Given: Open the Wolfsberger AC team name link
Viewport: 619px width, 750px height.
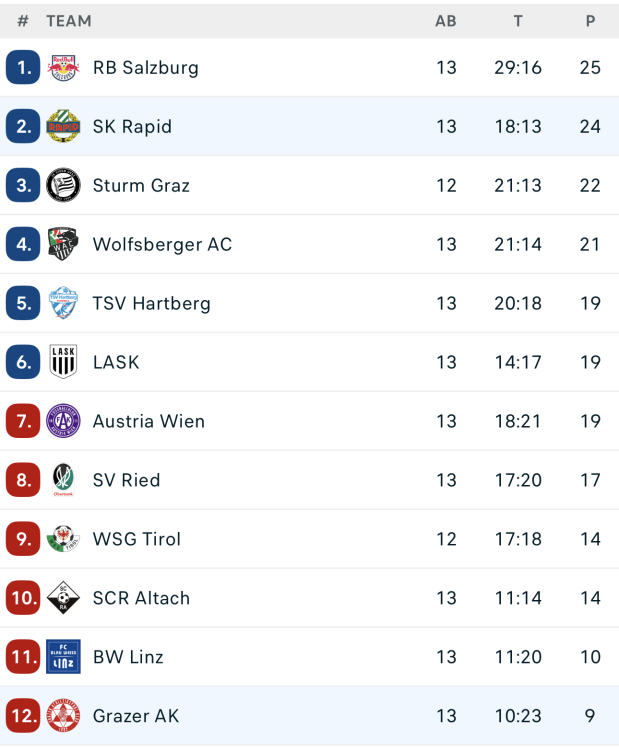Looking at the screenshot, I should (162, 244).
